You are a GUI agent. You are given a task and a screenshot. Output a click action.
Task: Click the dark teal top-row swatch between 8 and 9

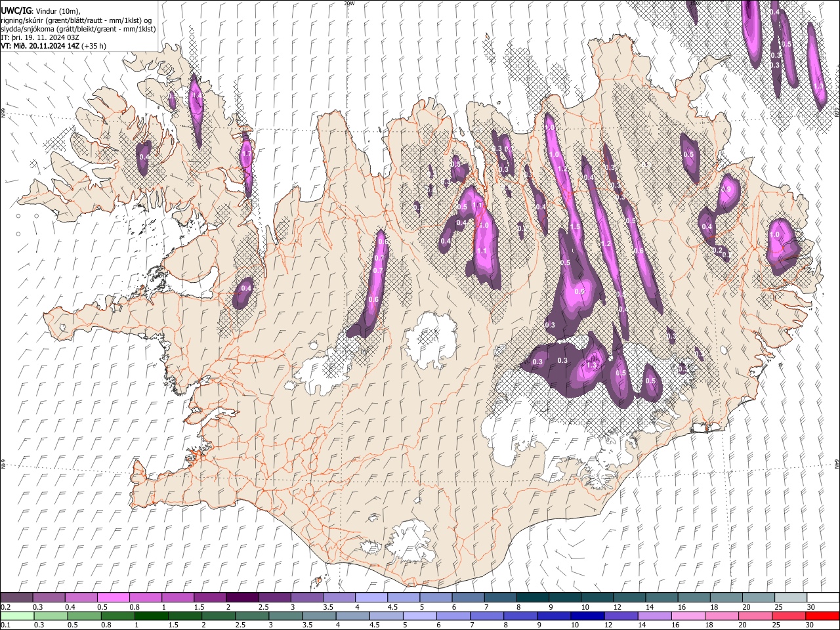532,597
